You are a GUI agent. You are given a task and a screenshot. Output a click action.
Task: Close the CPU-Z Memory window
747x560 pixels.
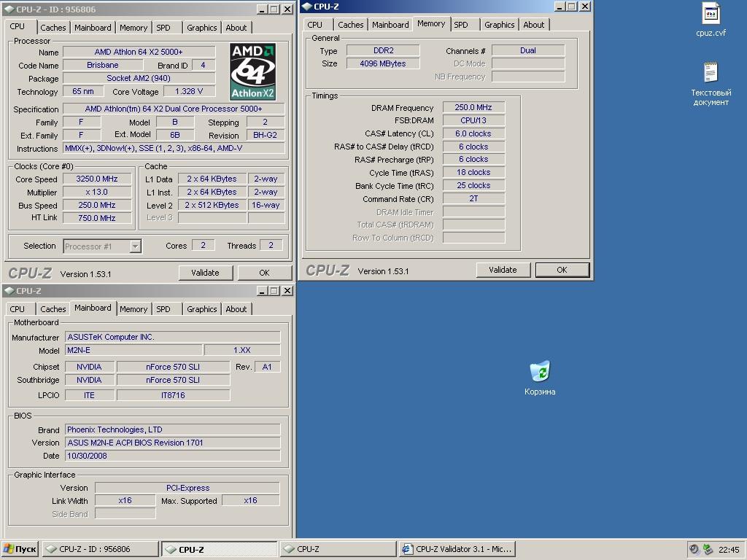585,6
